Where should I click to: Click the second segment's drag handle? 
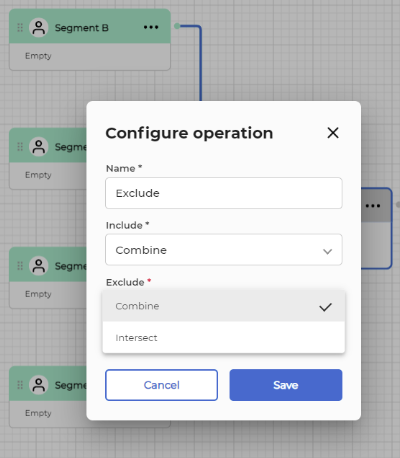tap(20, 147)
